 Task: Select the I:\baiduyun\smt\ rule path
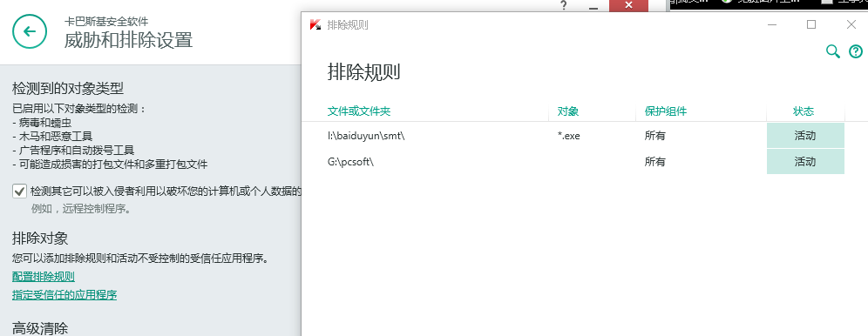(x=367, y=136)
